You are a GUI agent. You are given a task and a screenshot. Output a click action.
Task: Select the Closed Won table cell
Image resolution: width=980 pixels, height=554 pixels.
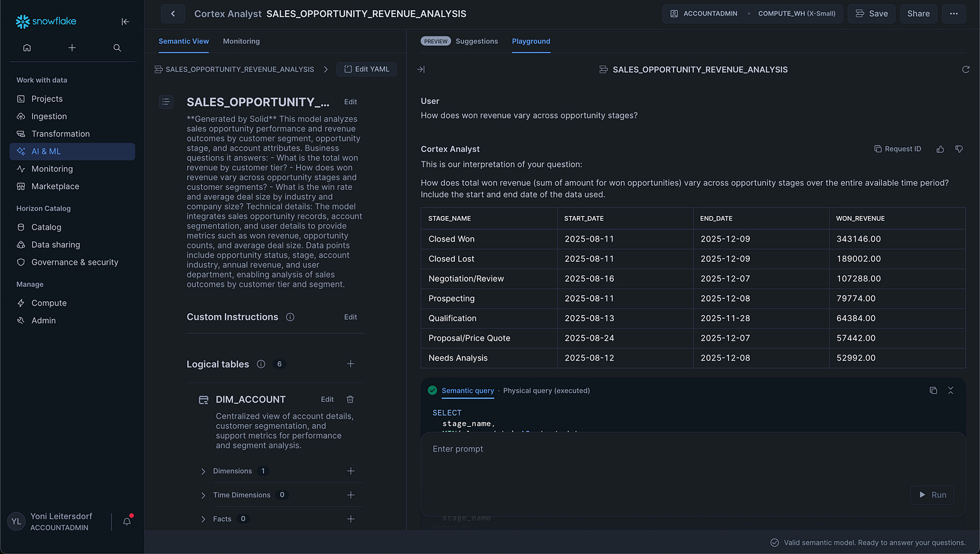click(x=489, y=239)
